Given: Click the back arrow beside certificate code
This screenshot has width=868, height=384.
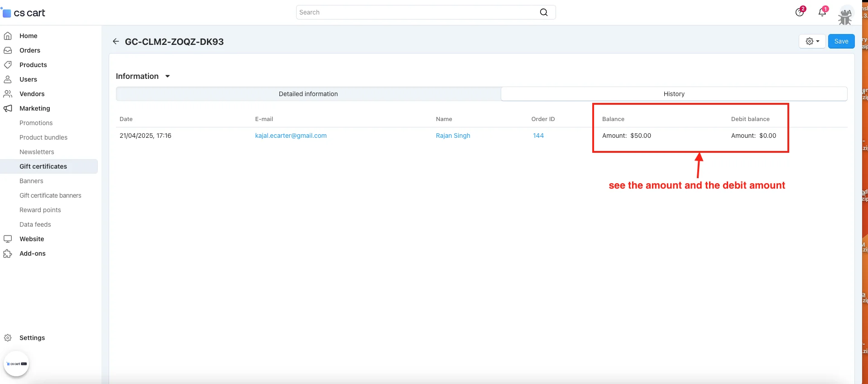Looking at the screenshot, I should [x=116, y=42].
